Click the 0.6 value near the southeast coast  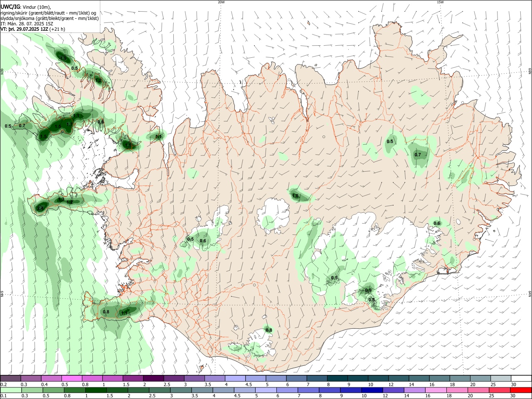437,224
